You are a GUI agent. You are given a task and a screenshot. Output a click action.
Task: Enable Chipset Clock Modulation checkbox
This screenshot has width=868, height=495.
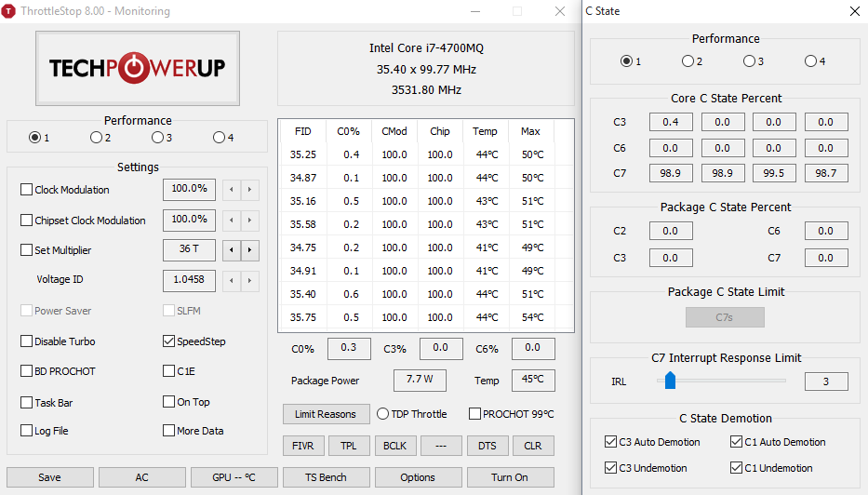tap(26, 220)
